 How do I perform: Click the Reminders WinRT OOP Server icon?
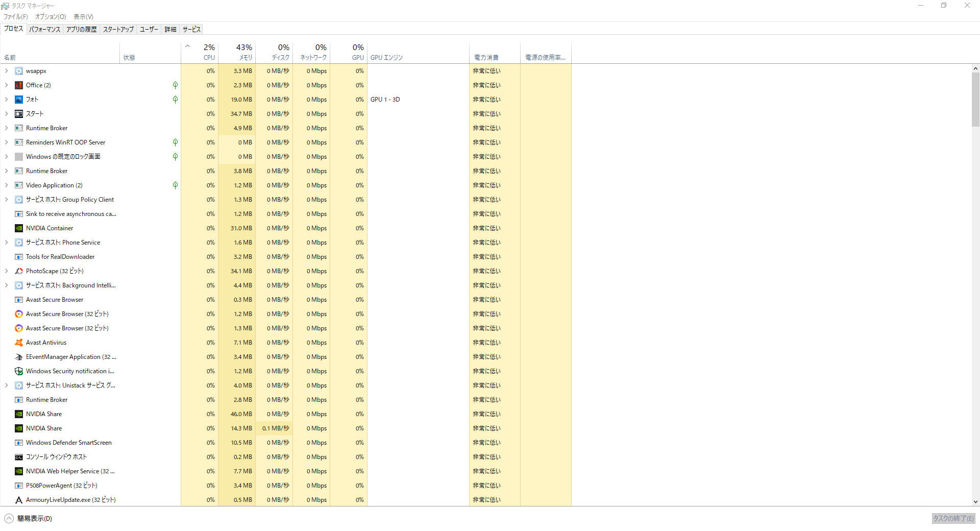(x=19, y=142)
